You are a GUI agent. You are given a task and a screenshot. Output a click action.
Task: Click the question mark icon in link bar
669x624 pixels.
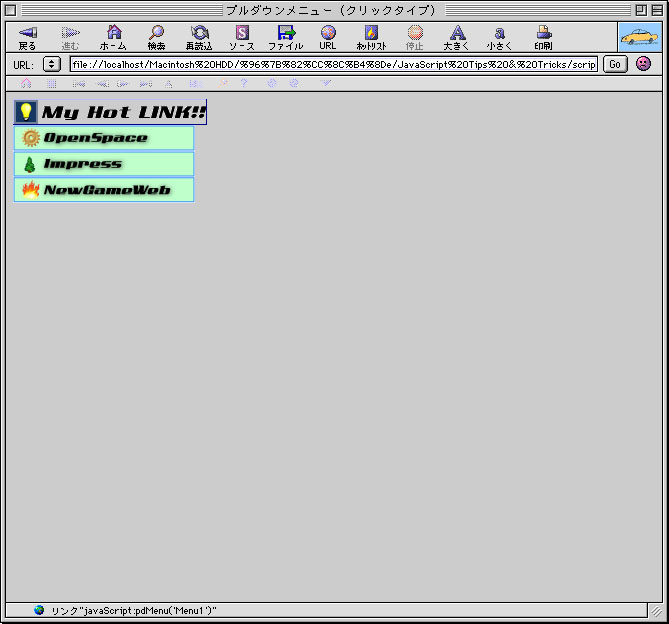coord(244,83)
